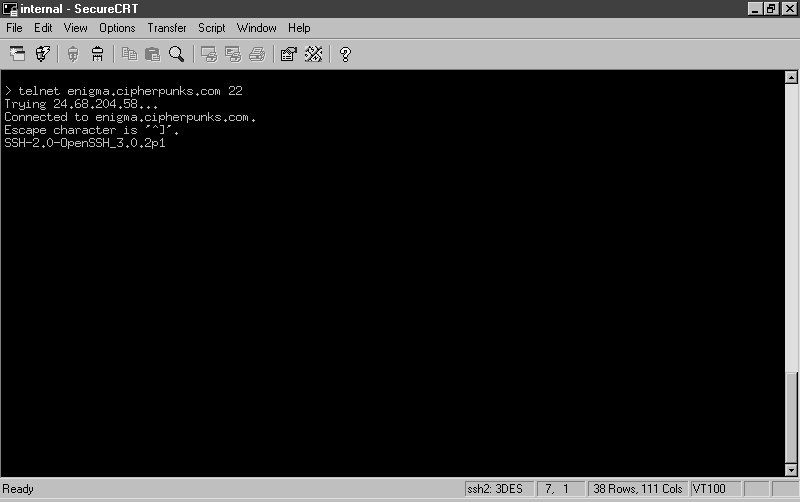Click the Print Selection toolbar icon

(x=233, y=54)
